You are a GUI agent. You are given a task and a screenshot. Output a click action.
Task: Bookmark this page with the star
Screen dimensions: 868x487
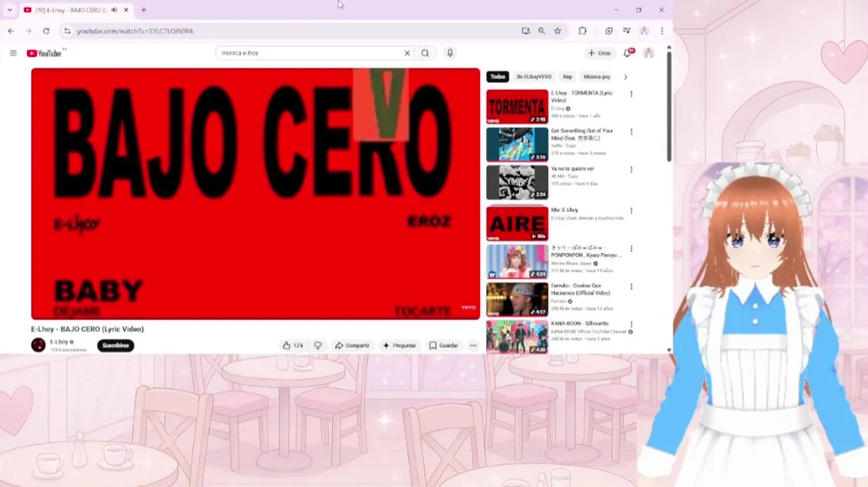point(558,30)
